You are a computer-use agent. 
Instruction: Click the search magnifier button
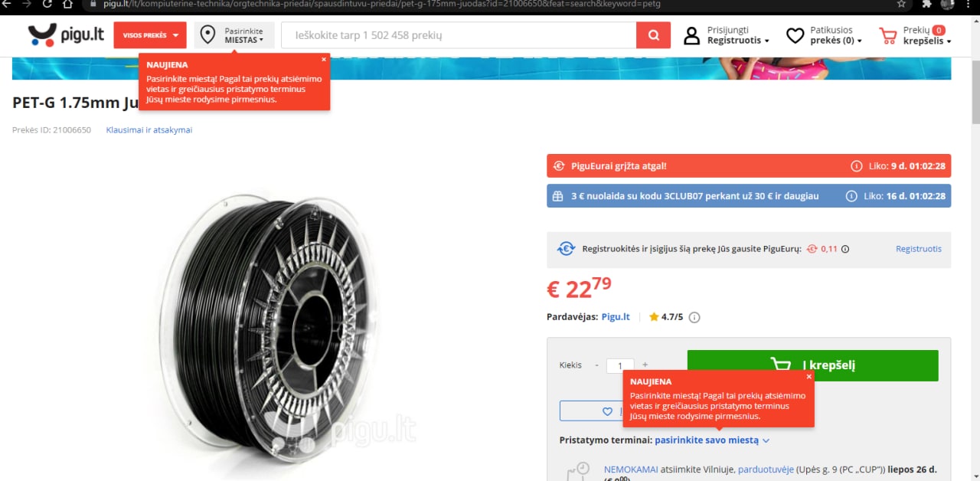point(653,35)
